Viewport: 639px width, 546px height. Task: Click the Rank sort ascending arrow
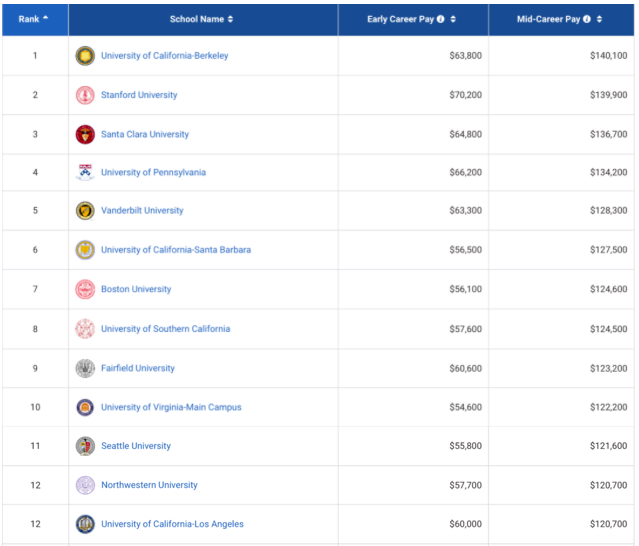(x=45, y=18)
